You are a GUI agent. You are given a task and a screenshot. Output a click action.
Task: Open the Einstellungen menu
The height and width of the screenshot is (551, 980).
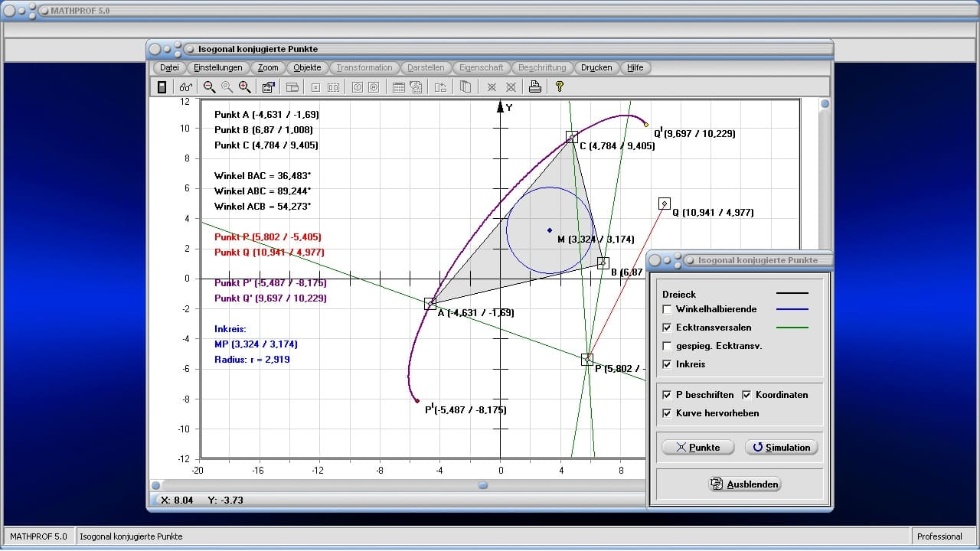[x=217, y=67]
